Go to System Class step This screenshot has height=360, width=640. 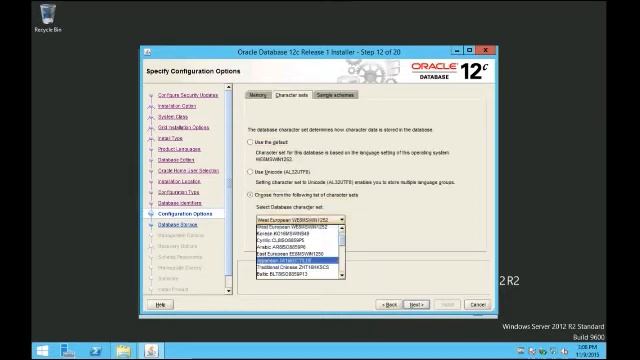pyautogui.click(x=173, y=117)
